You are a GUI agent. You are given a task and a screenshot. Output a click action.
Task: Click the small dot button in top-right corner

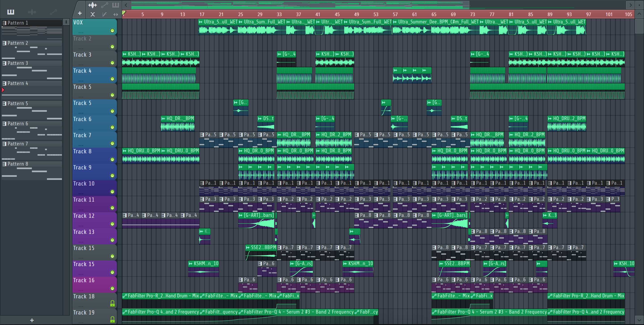(x=639, y=5)
